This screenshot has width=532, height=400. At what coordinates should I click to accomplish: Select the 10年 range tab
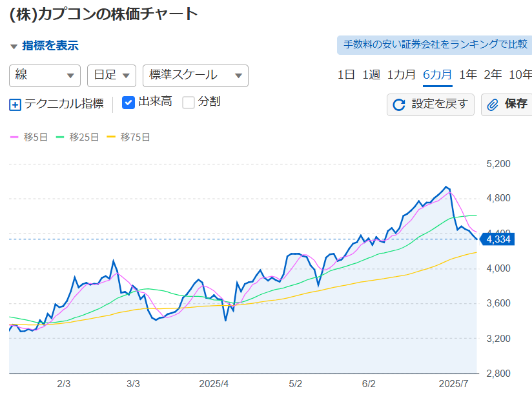pyautogui.click(x=520, y=75)
